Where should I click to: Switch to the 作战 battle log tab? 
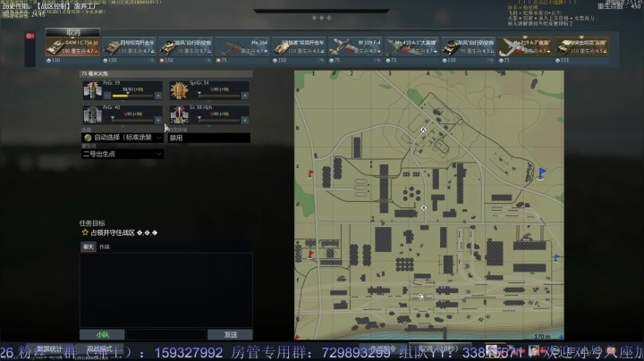coord(105,247)
